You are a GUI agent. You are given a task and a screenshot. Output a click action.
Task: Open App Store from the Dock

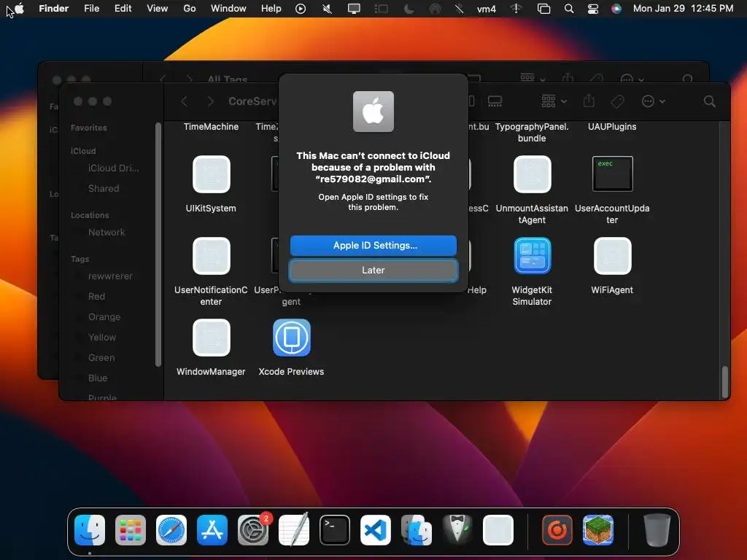click(x=212, y=530)
